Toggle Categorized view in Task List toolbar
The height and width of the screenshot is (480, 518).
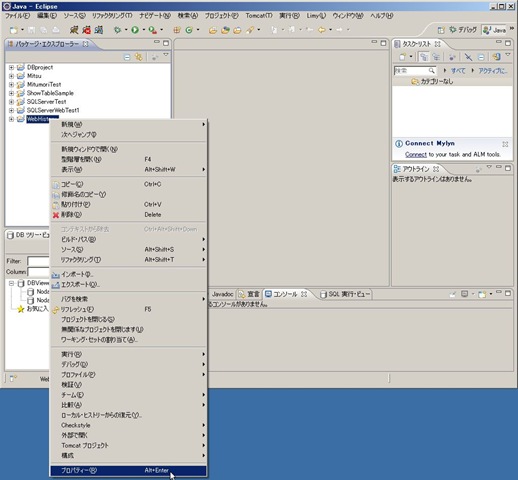424,57
